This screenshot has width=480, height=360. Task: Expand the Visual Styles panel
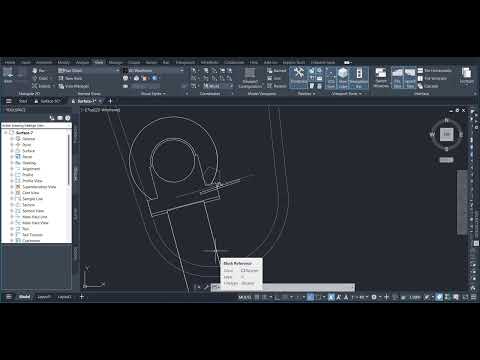click(x=153, y=94)
